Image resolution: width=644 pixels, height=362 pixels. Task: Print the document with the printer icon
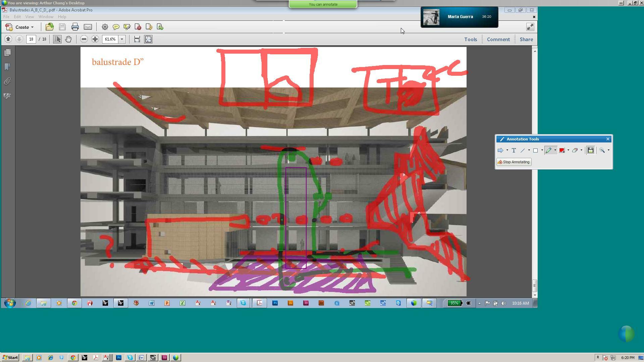click(x=75, y=27)
